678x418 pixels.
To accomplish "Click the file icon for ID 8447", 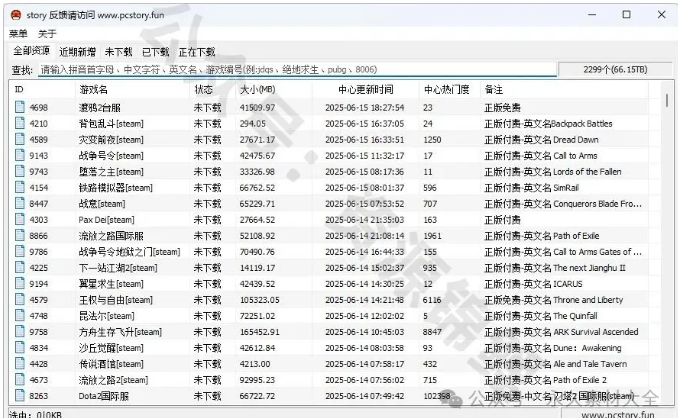I will (x=20, y=203).
